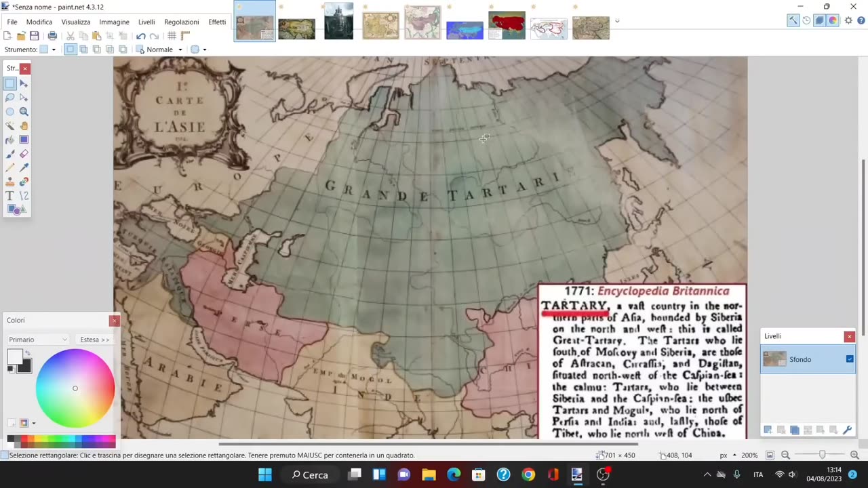868x488 pixels.
Task: Open the Effetti menu
Action: [217, 22]
